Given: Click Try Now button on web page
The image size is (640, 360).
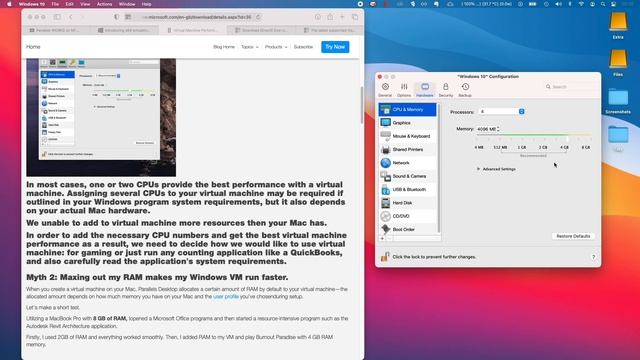Looking at the screenshot, I should (x=335, y=47).
